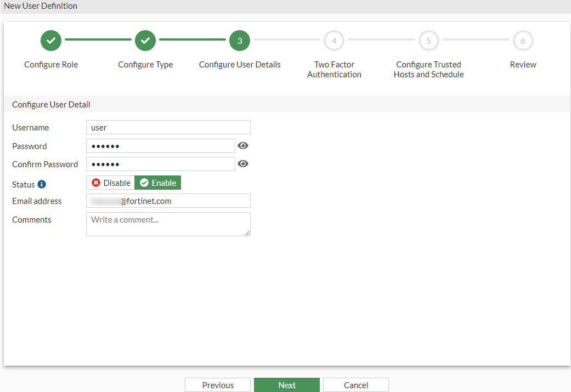Click the Disable status cross icon
This screenshot has width=571, height=392.
(x=96, y=182)
